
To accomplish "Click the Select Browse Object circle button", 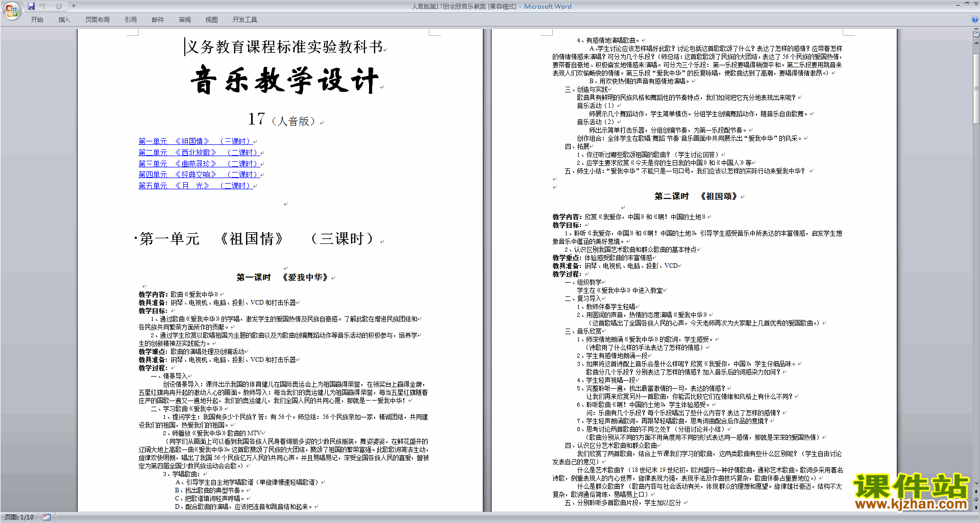I will [x=976, y=500].
